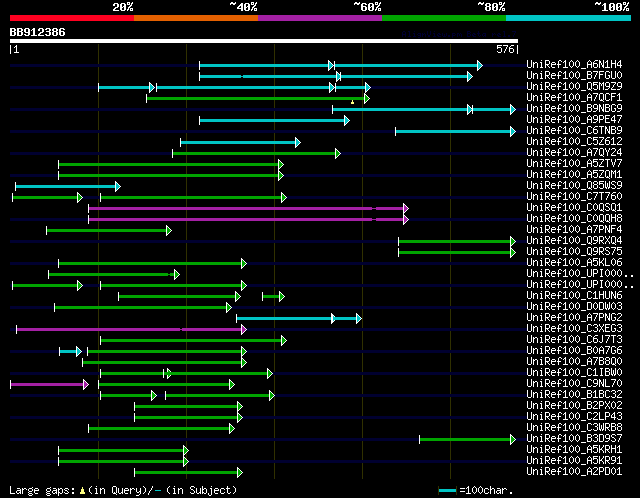This screenshot has width=640, height=498.
Task: Click the cyan ~100% legend color segment
Action: [x=569, y=18]
